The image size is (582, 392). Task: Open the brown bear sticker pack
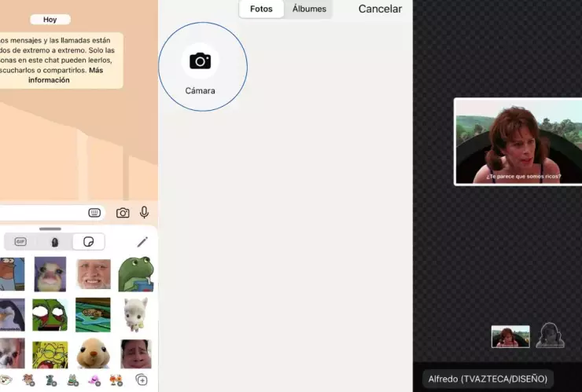(x=28, y=380)
